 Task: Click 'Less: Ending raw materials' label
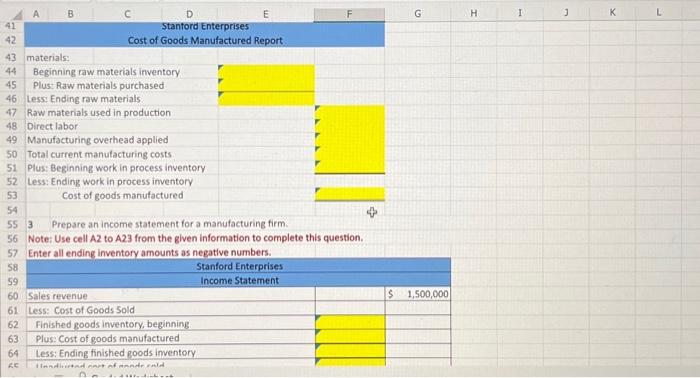(x=83, y=99)
